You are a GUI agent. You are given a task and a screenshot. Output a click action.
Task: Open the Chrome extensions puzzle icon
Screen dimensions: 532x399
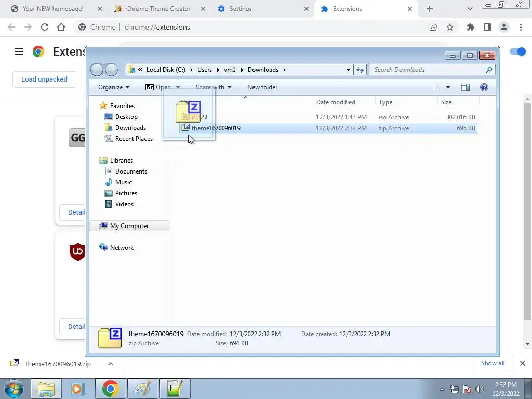coord(471,27)
